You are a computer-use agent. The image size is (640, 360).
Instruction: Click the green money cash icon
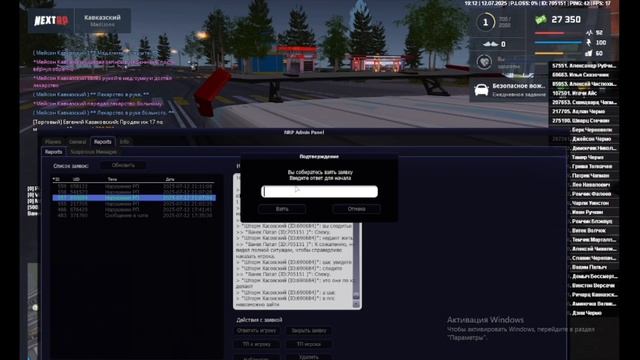(541, 19)
